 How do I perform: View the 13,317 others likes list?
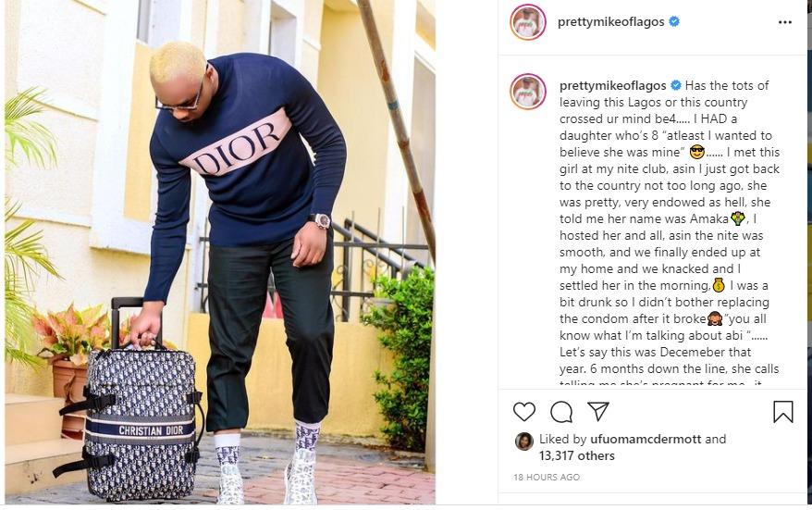click(x=577, y=455)
